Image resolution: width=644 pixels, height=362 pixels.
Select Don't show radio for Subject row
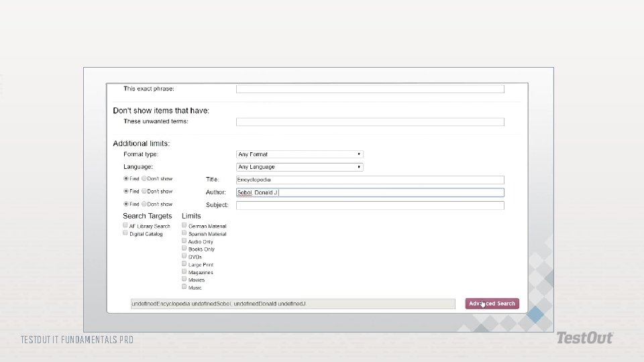(144, 204)
